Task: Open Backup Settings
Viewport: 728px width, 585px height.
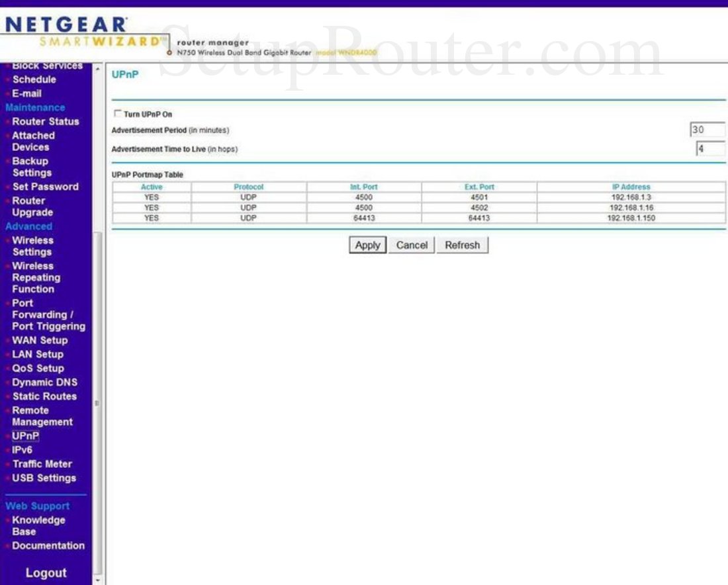Action: [32, 167]
